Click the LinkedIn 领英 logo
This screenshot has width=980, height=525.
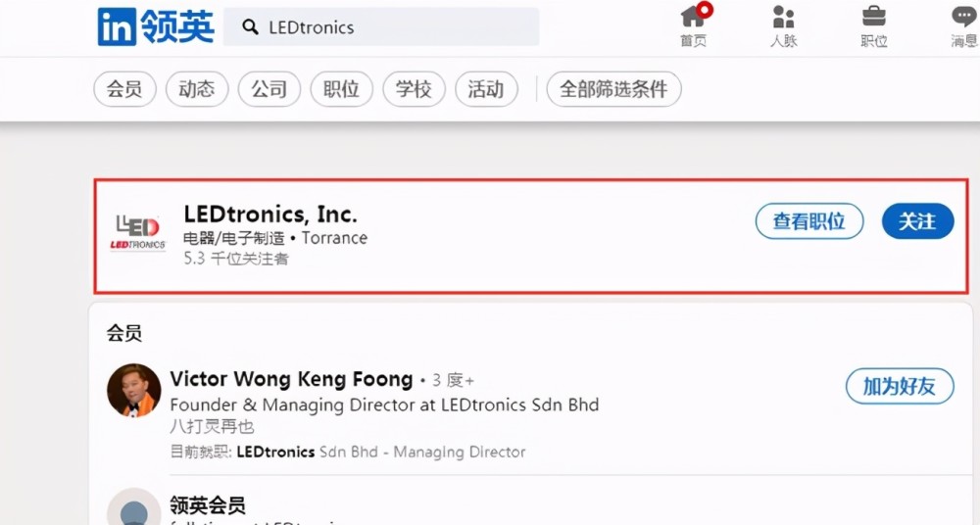coord(155,26)
